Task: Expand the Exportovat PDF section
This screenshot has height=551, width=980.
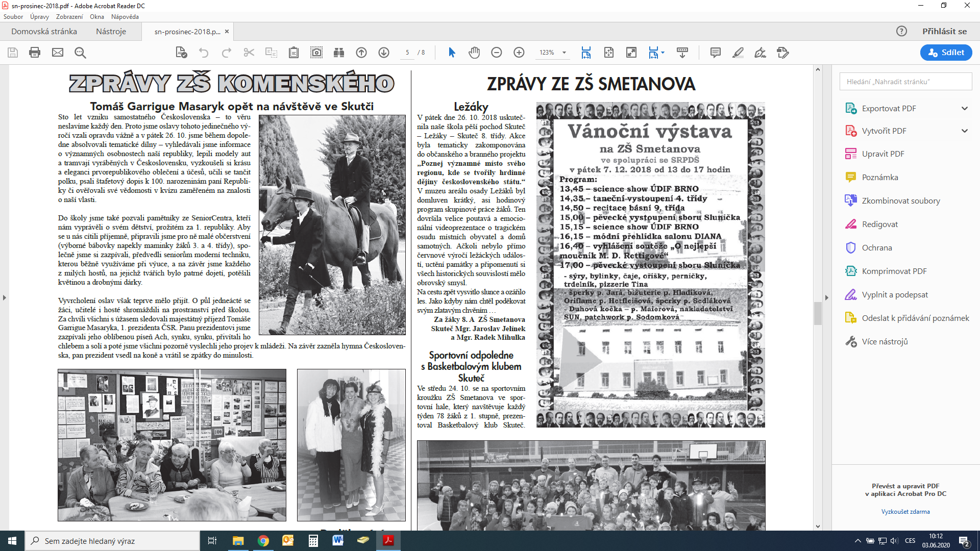Action: 965,108
